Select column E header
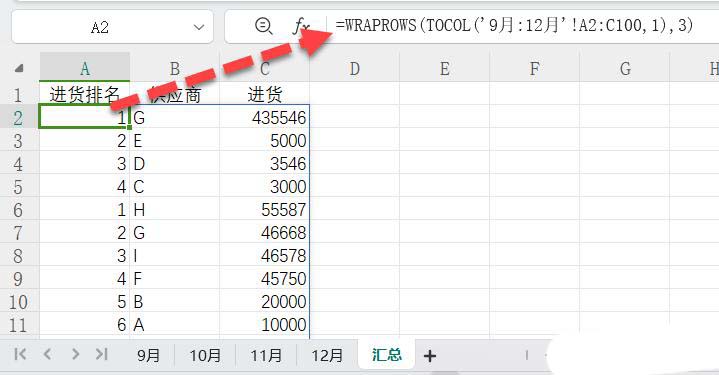719x375 pixels. click(444, 68)
